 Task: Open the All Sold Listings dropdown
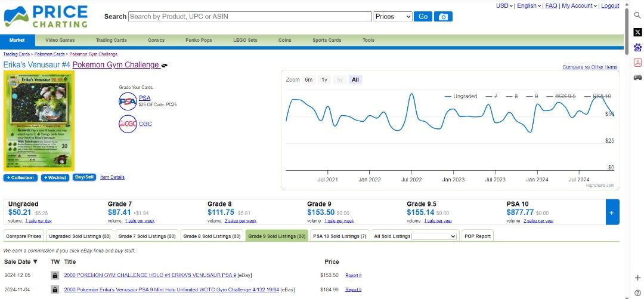point(434,236)
